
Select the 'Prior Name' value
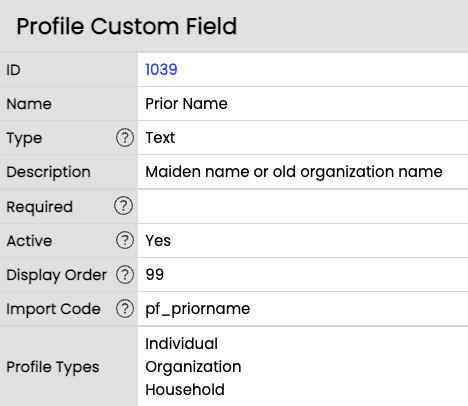186,104
